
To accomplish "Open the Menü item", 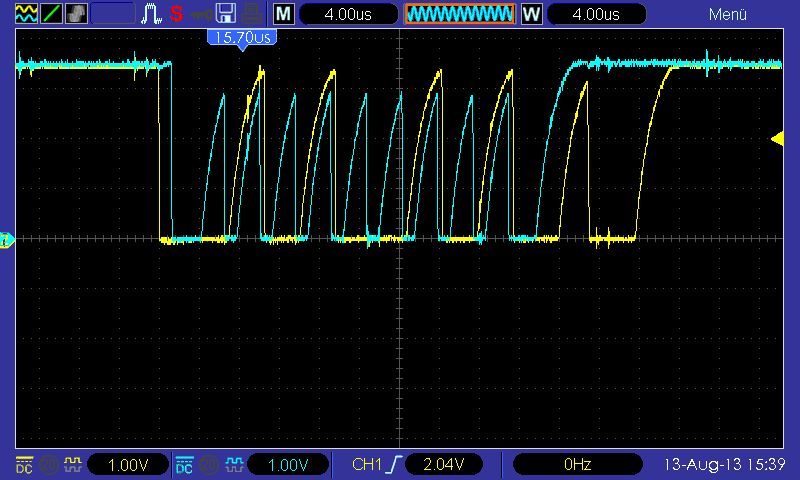I will tap(728, 14).
